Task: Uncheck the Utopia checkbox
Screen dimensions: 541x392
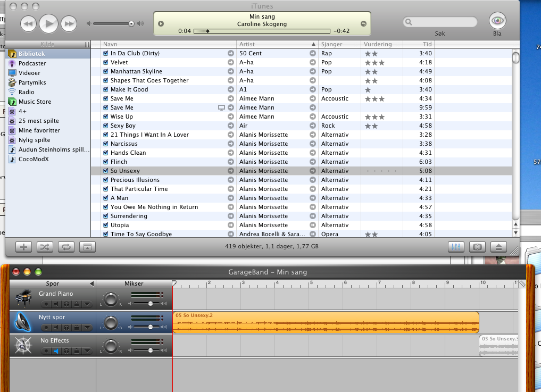Action: (105, 225)
